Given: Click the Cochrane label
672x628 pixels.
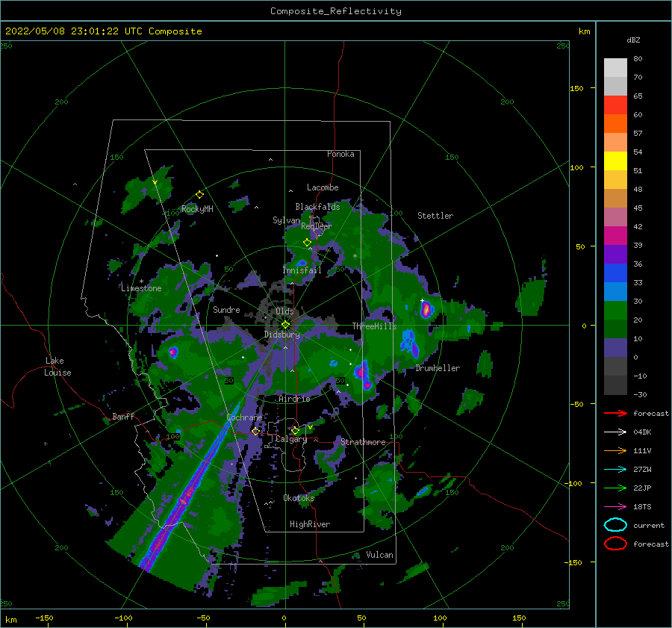Looking at the screenshot, I should click(x=244, y=417).
